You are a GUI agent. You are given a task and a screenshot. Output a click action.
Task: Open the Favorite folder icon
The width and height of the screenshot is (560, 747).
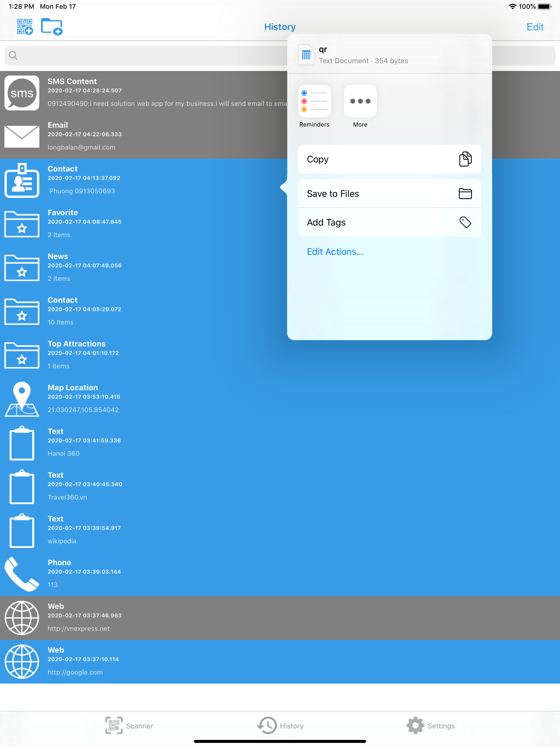(x=22, y=224)
